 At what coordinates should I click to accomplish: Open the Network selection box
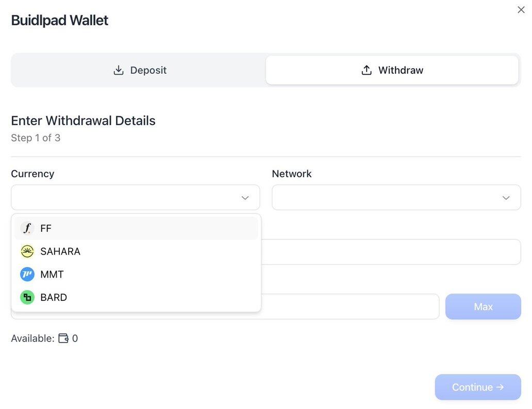pyautogui.click(x=387, y=198)
